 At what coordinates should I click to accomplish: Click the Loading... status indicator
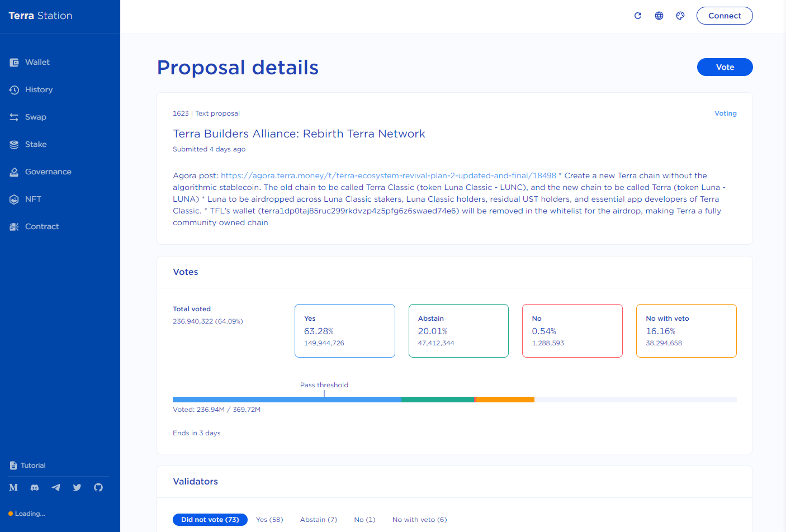(x=27, y=514)
